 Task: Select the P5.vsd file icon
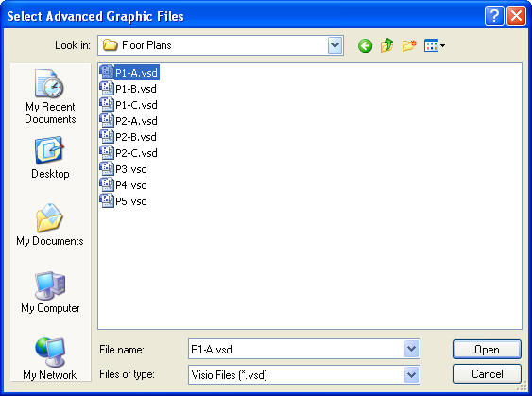(x=107, y=201)
